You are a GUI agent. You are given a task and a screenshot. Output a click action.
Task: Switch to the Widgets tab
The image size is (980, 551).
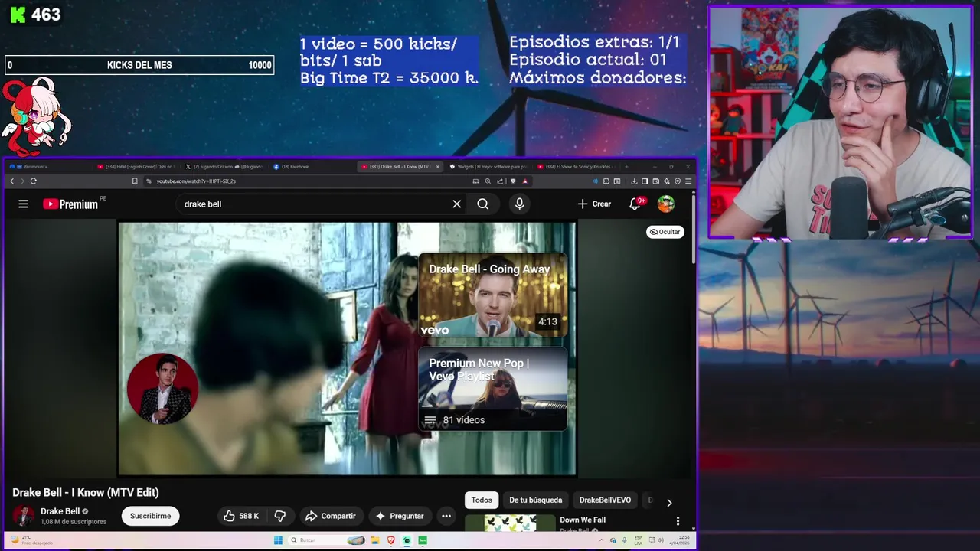(487, 166)
